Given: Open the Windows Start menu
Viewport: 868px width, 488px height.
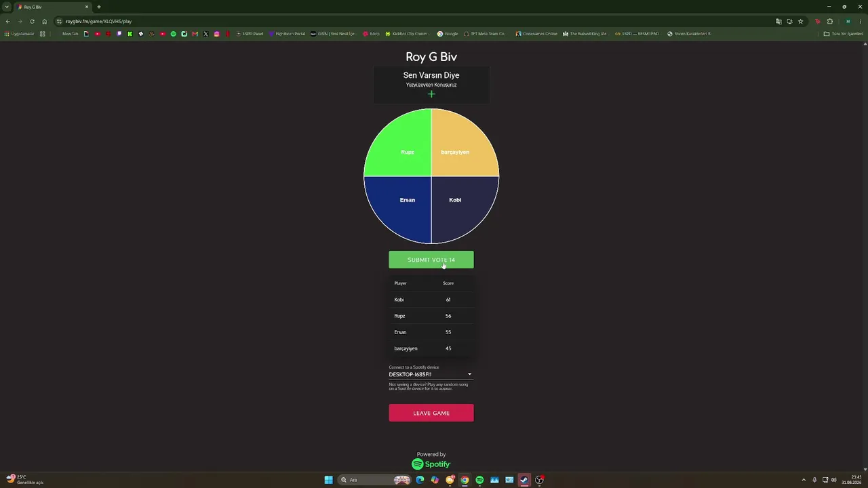Looking at the screenshot, I should point(328,480).
